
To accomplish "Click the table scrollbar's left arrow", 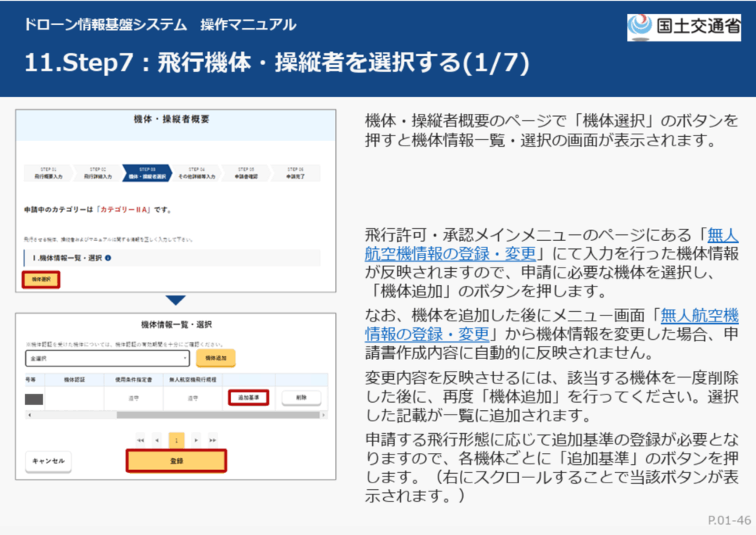I will 28,415.
